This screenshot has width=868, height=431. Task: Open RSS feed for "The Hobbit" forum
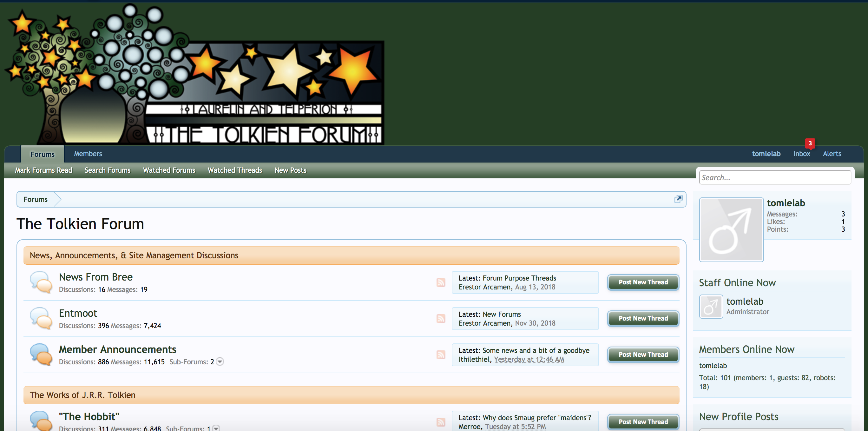pos(441,422)
